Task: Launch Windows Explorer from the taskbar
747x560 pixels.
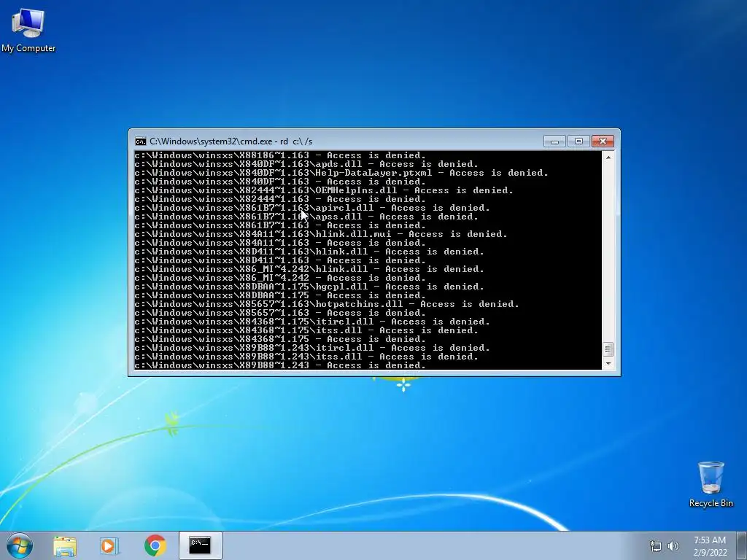Action: (65, 546)
